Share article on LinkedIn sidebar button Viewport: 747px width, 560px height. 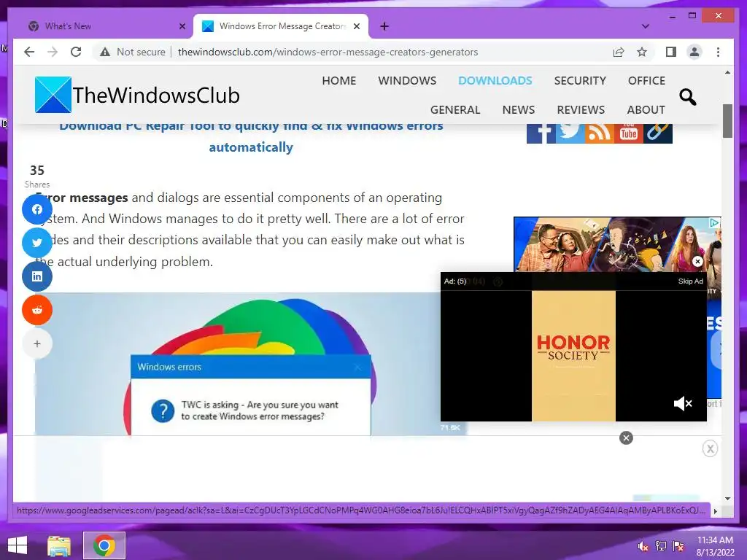[37, 276]
